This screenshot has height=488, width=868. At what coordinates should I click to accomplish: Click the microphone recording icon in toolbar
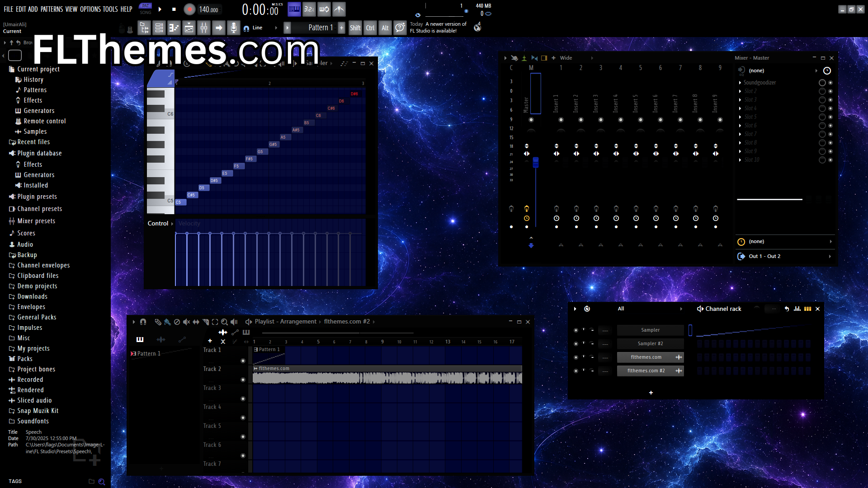(233, 28)
